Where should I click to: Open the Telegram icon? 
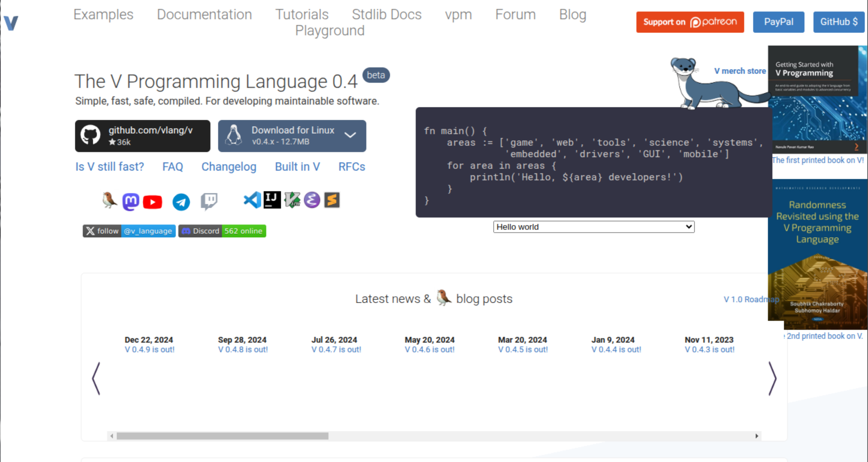click(x=181, y=202)
